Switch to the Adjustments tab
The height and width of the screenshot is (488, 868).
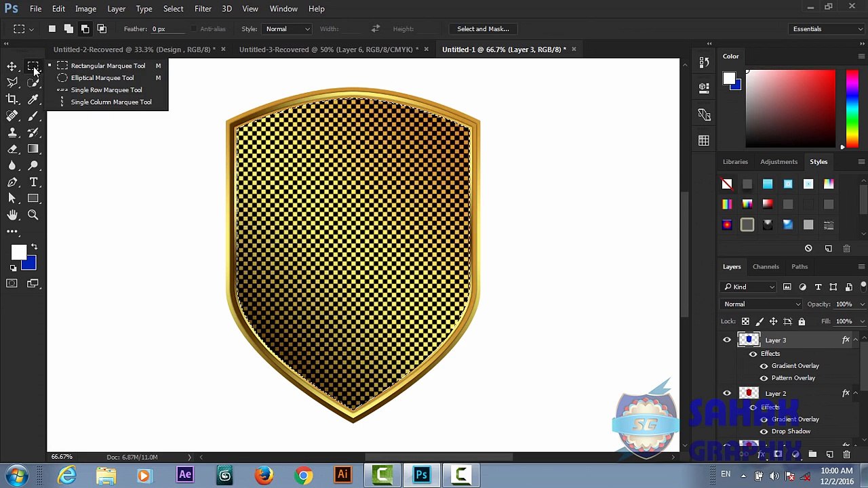tap(778, 162)
